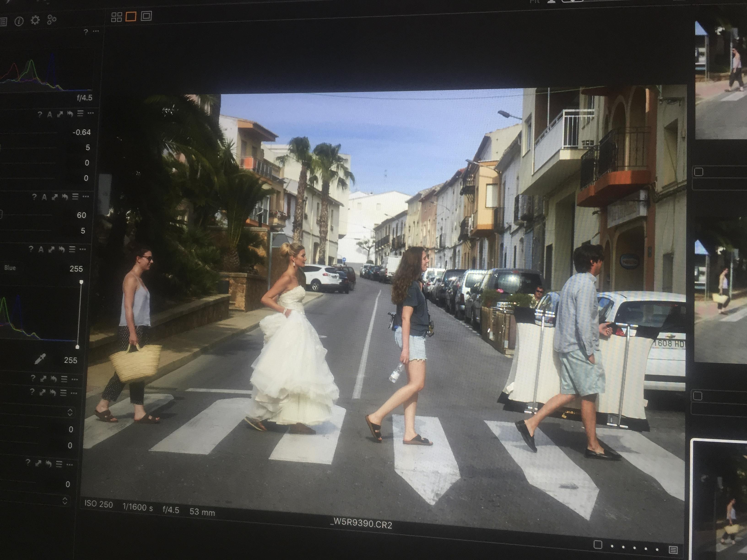Open the double-gear Batch tool tab
Viewport: 747px width, 560px height.
tap(51, 20)
